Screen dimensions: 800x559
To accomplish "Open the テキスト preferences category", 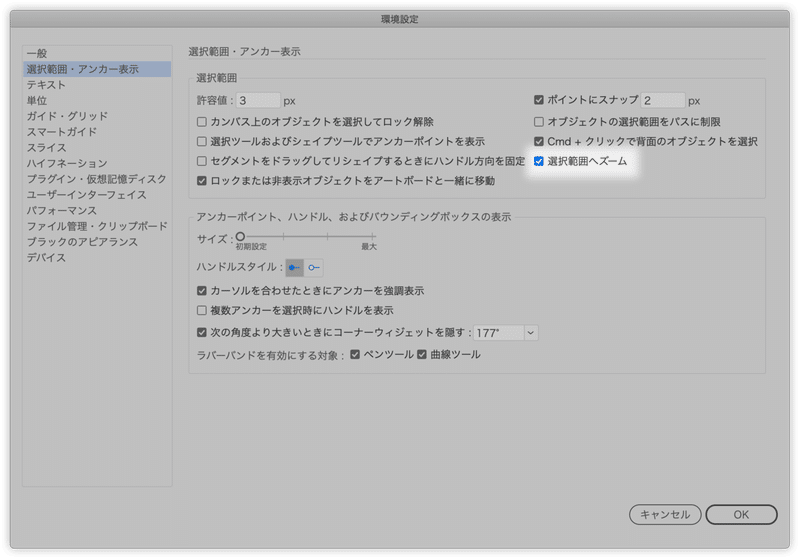I will click(x=97, y=85).
